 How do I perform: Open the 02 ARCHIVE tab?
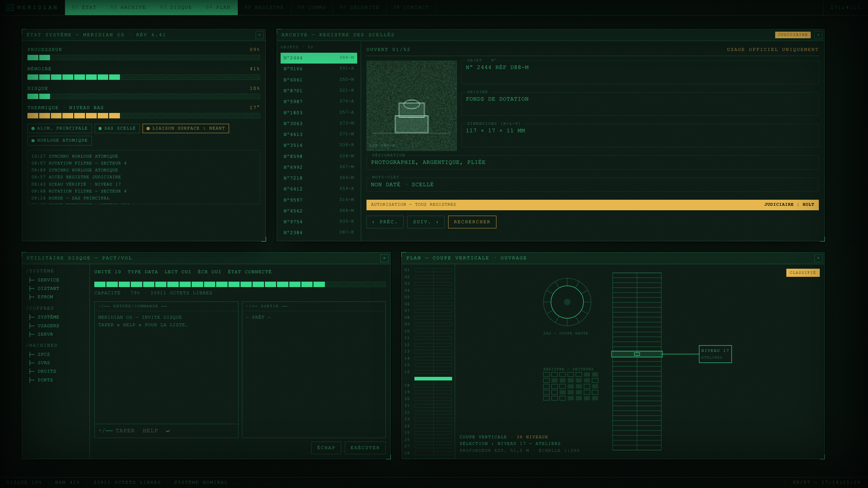(128, 8)
